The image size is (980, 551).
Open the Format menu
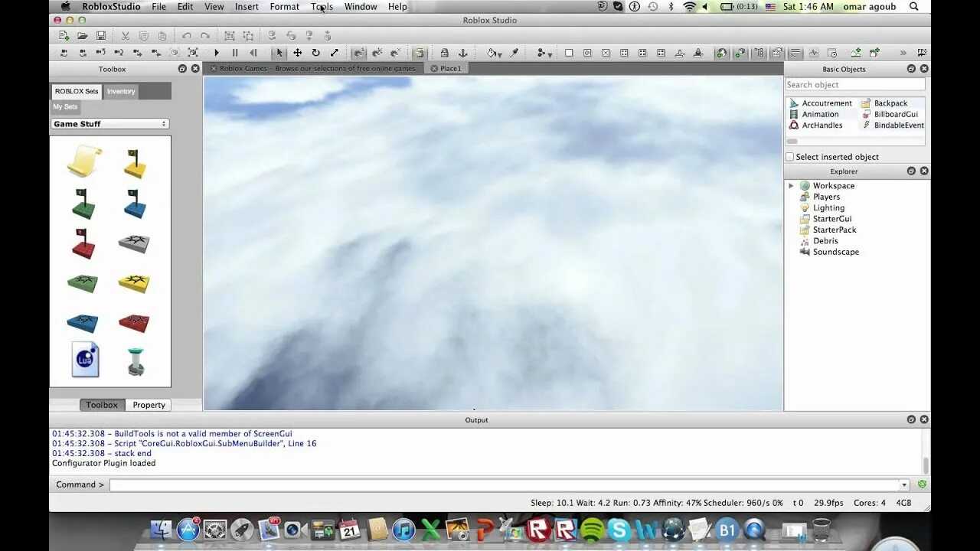[284, 7]
